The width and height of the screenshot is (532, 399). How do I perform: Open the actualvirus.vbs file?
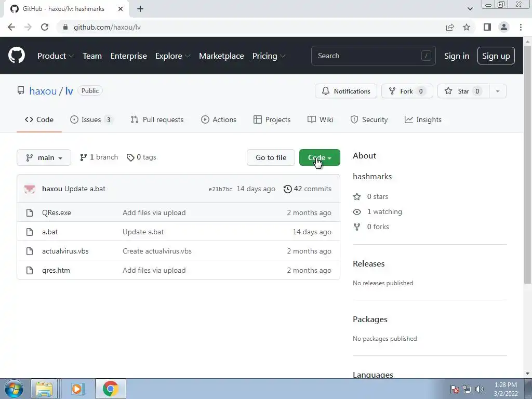click(x=65, y=251)
